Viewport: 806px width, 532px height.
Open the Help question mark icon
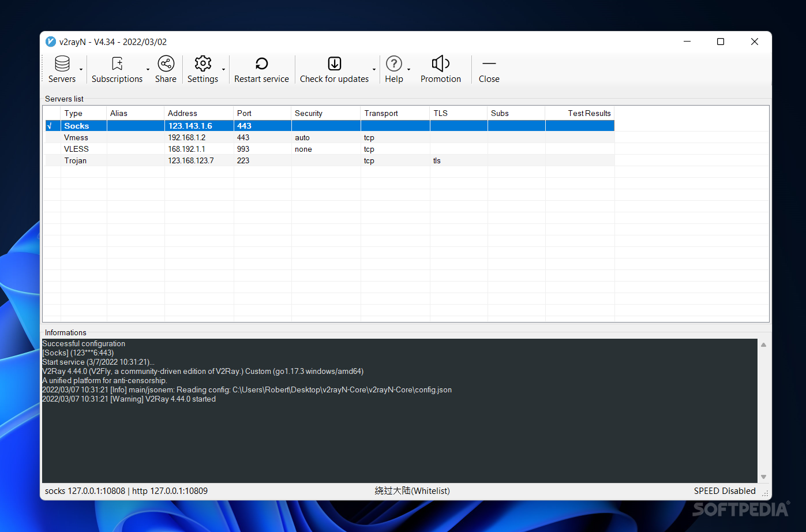click(394, 64)
